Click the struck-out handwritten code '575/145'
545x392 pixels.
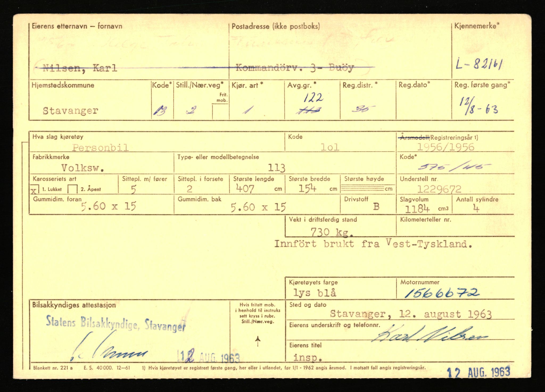coord(455,167)
